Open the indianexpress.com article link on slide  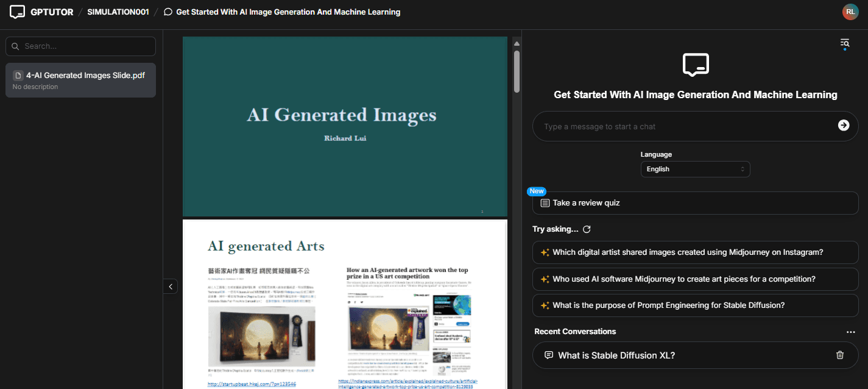(x=408, y=384)
